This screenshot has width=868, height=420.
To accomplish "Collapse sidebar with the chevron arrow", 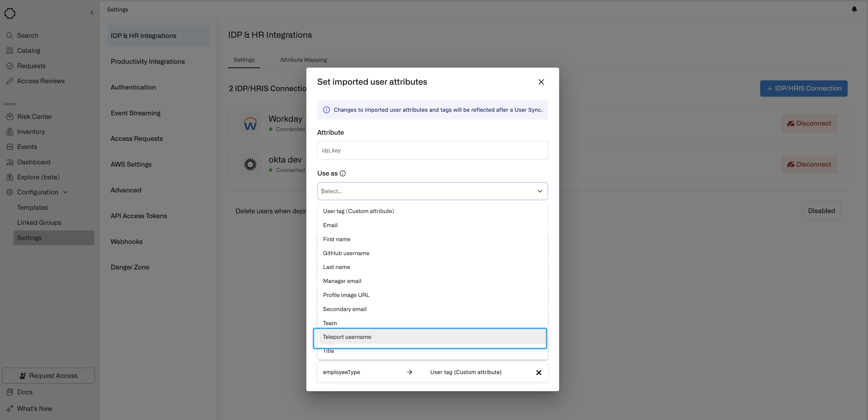I will tap(92, 13).
